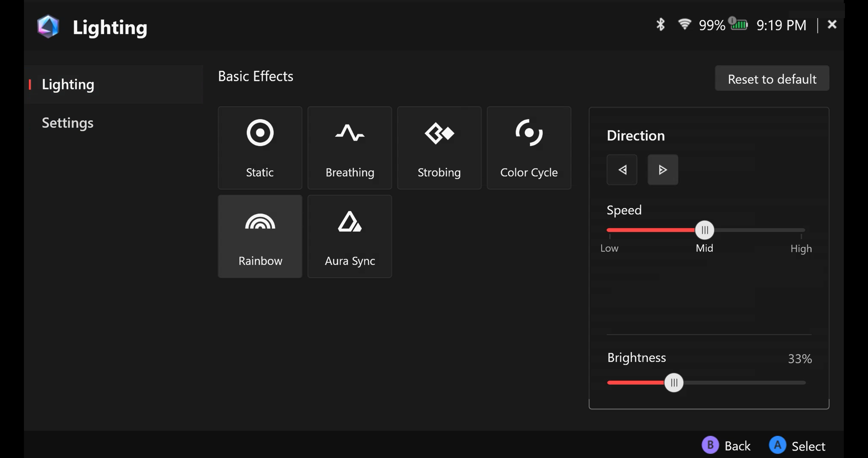Viewport: 868px width, 458px height.
Task: Click the Brightness slider handle
Action: click(x=674, y=382)
